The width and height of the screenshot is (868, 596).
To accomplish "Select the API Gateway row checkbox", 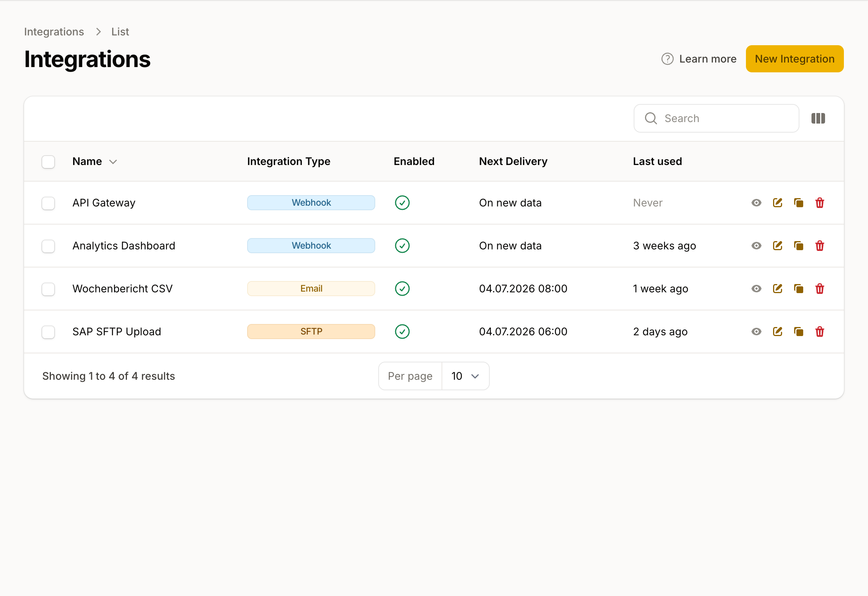I will tap(48, 203).
